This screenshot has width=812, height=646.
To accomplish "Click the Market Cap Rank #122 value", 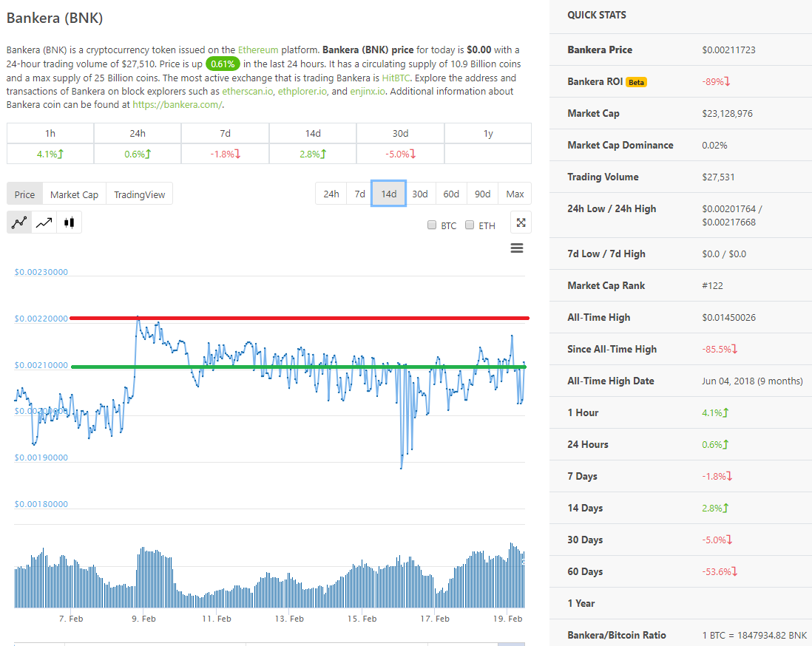I will point(712,285).
